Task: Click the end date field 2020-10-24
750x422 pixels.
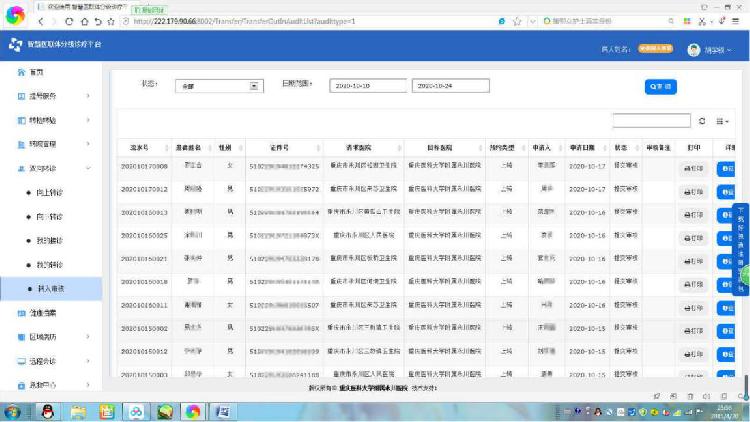Action: 451,86
